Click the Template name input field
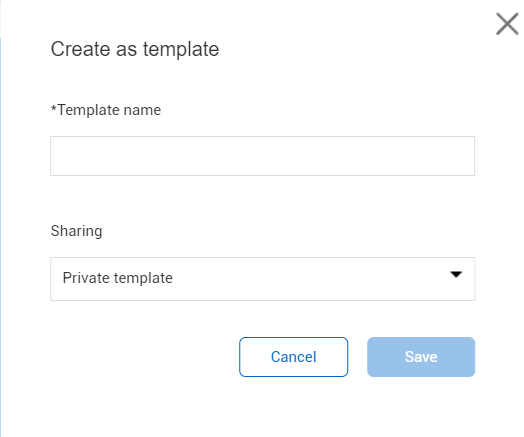The height and width of the screenshot is (437, 524). (x=262, y=156)
